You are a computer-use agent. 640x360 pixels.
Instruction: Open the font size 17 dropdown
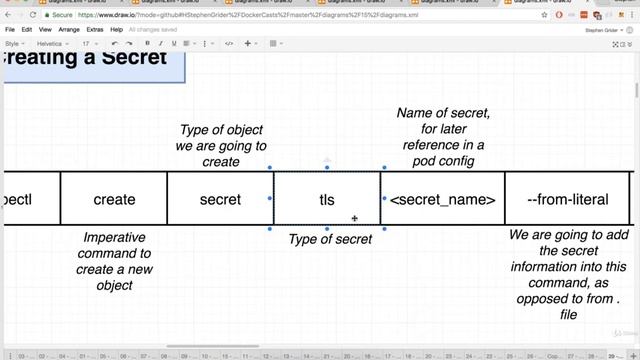coord(90,43)
